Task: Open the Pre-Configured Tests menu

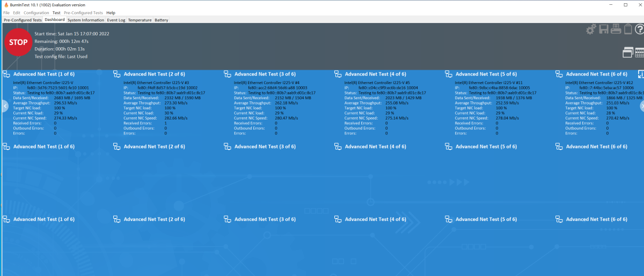Action: click(83, 12)
